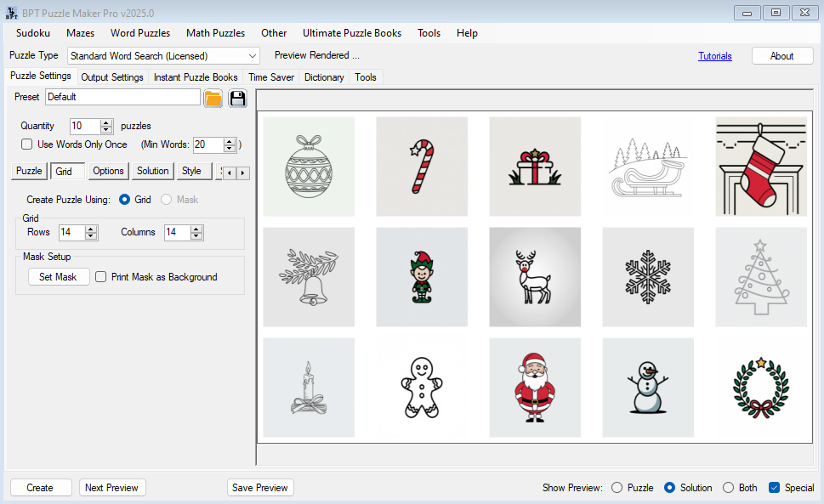Uncheck the Special preview checkbox

(x=774, y=488)
